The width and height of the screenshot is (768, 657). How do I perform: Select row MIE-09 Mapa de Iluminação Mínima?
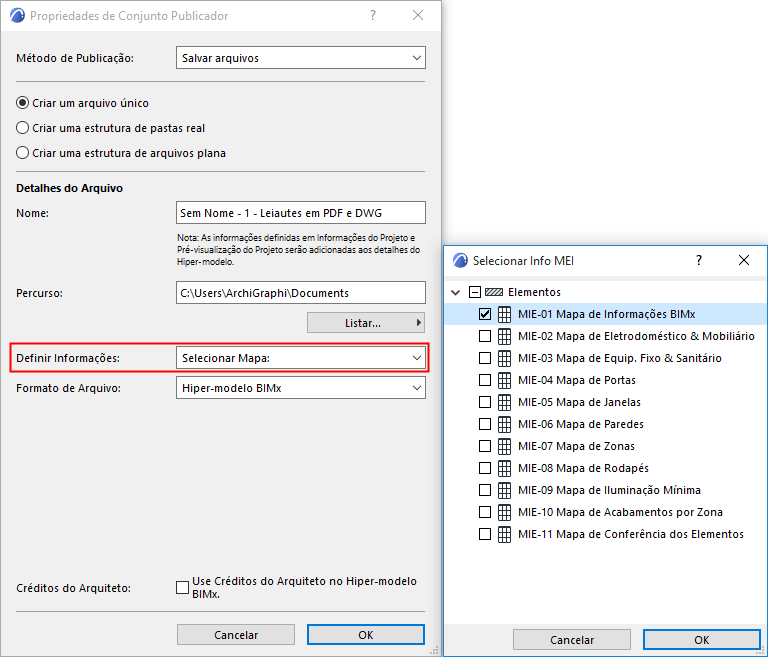point(605,490)
